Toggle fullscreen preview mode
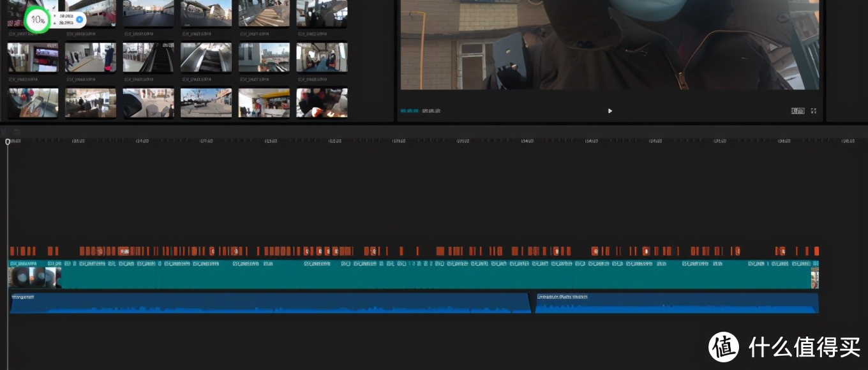This screenshot has height=370, width=868. click(x=814, y=111)
